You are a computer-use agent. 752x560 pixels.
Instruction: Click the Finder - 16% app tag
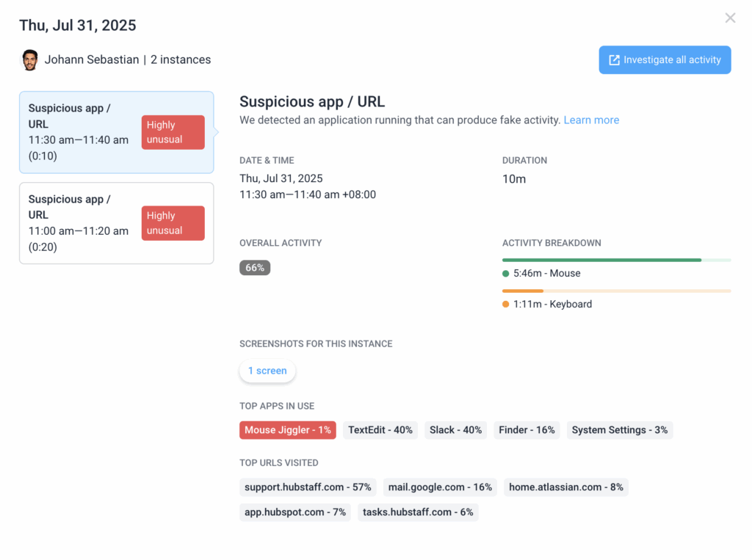527,430
